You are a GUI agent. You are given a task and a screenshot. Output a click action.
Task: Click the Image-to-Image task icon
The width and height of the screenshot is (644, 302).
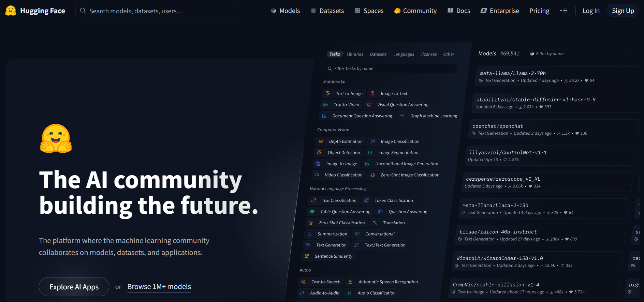[x=318, y=164]
